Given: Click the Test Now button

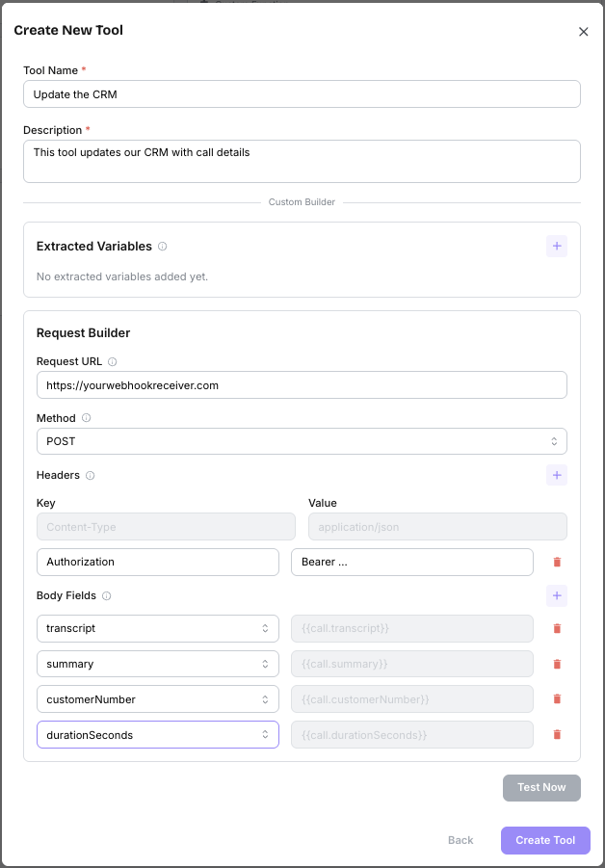Looking at the screenshot, I should 541,788.
